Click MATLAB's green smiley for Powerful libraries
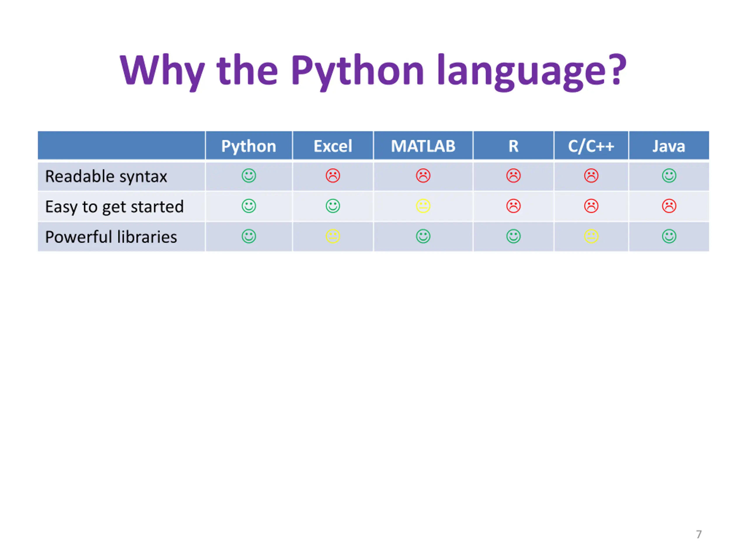 point(423,236)
